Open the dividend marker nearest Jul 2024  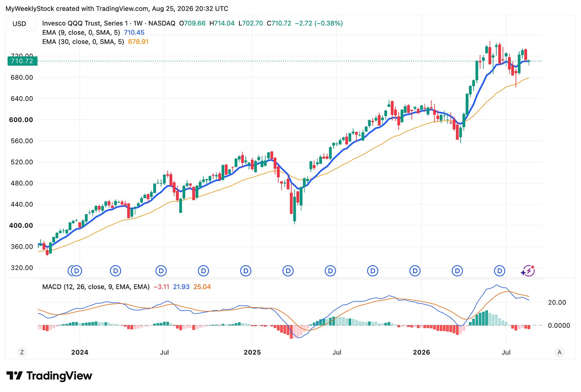(161, 271)
